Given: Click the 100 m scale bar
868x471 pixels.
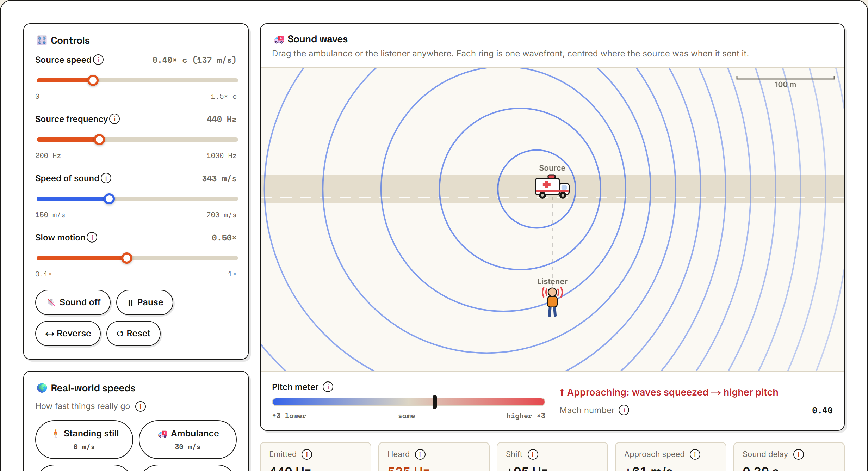Looking at the screenshot, I should pos(785,78).
